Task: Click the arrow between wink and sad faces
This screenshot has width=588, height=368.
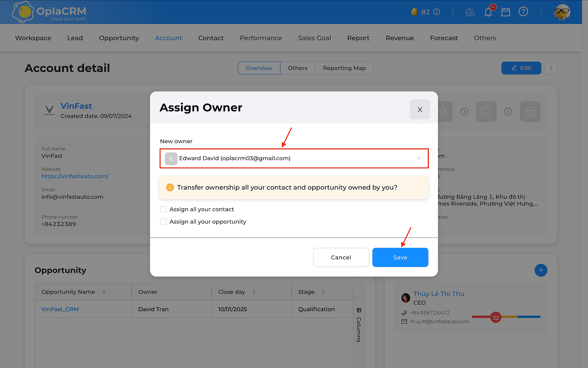Action: pyautogui.click(x=508, y=112)
